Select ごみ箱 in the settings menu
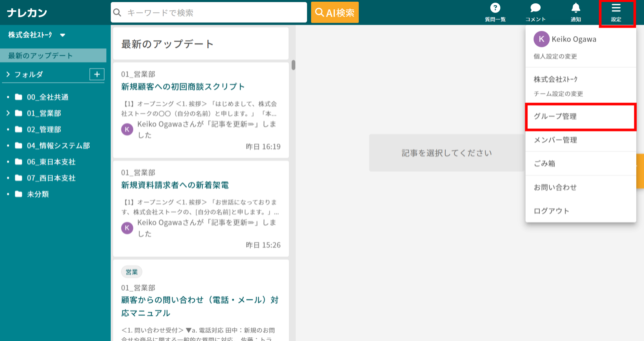Screen dimensions: 644x341 (x=581, y=163)
